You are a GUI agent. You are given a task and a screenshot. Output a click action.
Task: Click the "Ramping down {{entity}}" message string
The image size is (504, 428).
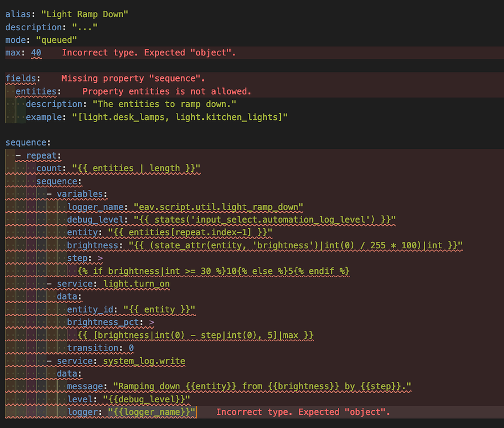(x=262, y=386)
